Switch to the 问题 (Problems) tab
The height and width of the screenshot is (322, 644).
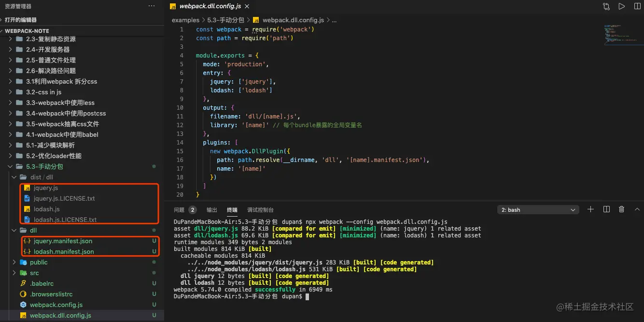click(179, 210)
